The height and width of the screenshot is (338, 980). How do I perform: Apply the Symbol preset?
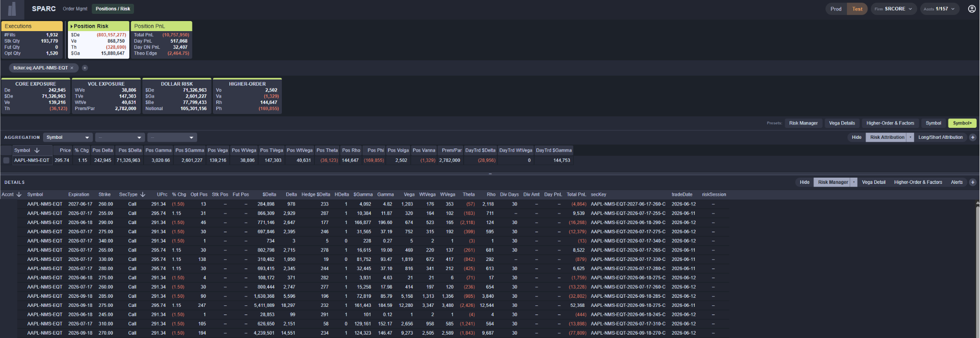(x=933, y=123)
